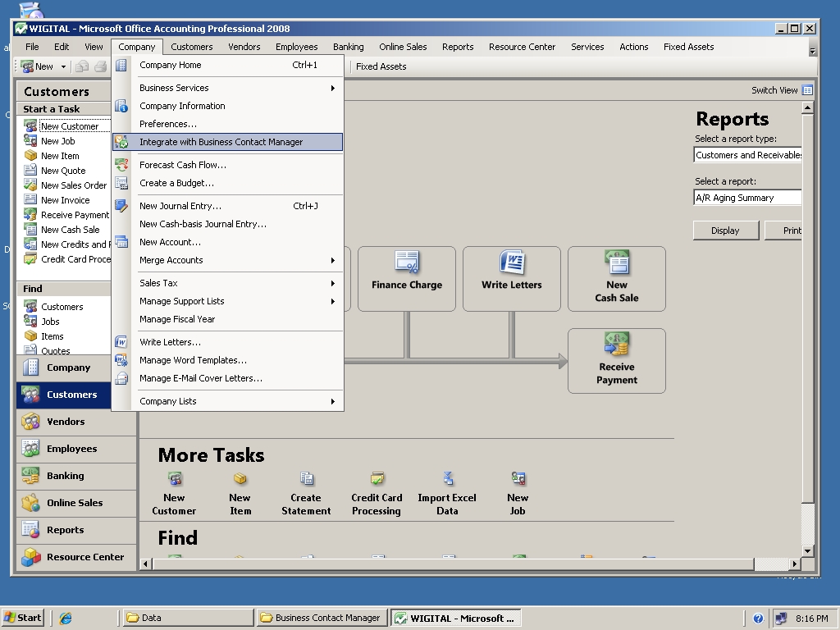Click the Write Letters icon in the Company menu

pos(121,342)
